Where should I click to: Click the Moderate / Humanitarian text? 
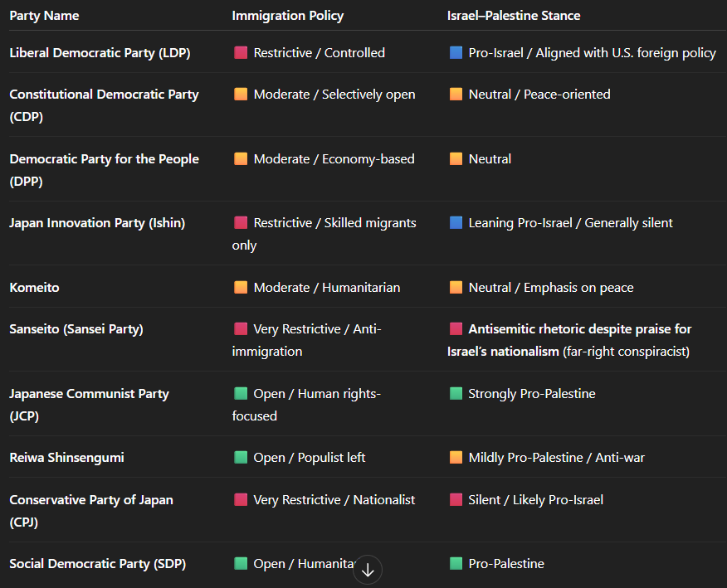[327, 288]
